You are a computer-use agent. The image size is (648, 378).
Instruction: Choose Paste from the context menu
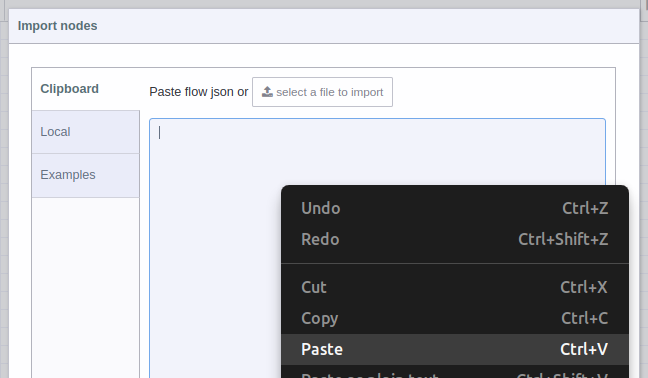[x=455, y=349]
